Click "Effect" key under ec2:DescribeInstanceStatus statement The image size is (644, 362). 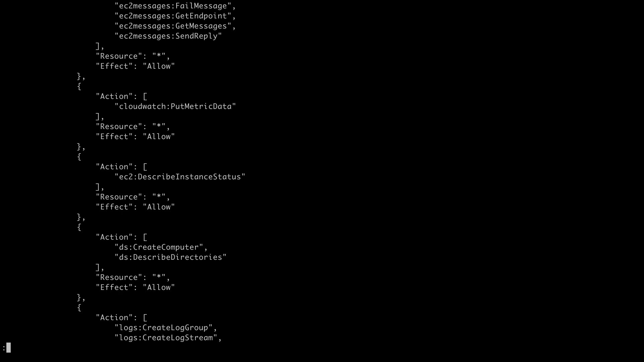click(114, 207)
